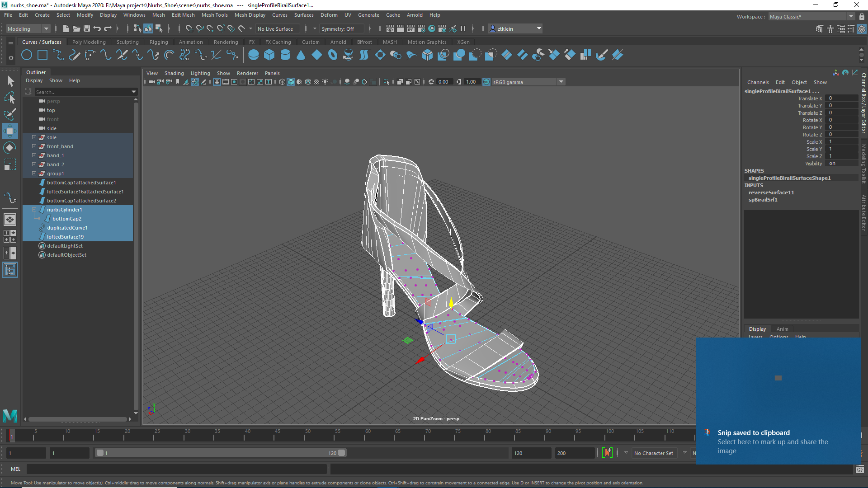Create a NURBS cylinder from the shelf
The image size is (868, 488).
(x=285, y=55)
